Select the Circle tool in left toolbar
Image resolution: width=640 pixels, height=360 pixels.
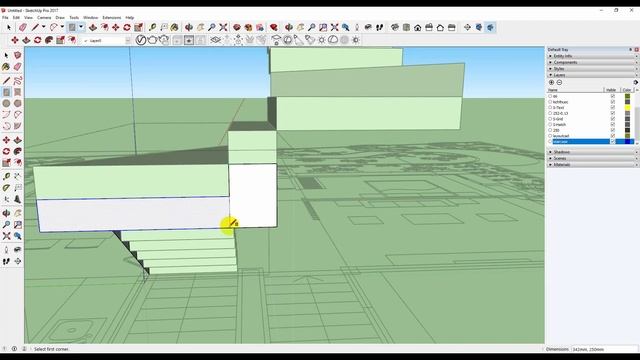pos(6,104)
